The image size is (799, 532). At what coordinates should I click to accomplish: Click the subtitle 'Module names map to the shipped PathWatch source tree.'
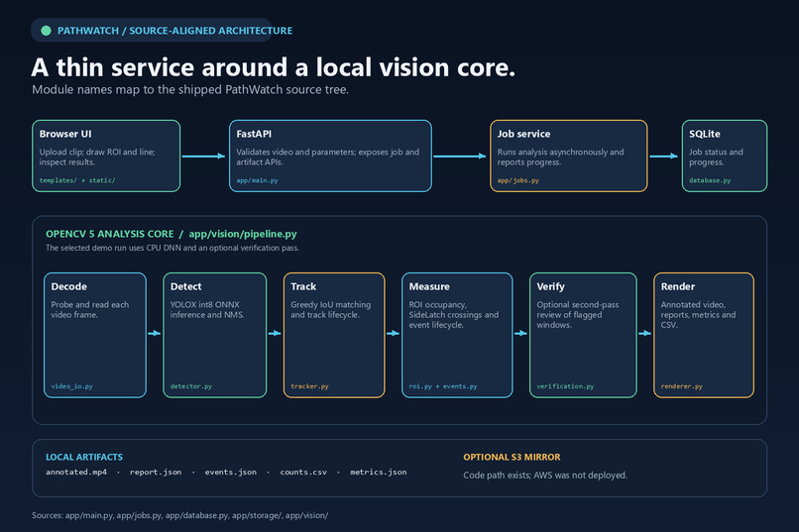190,89
